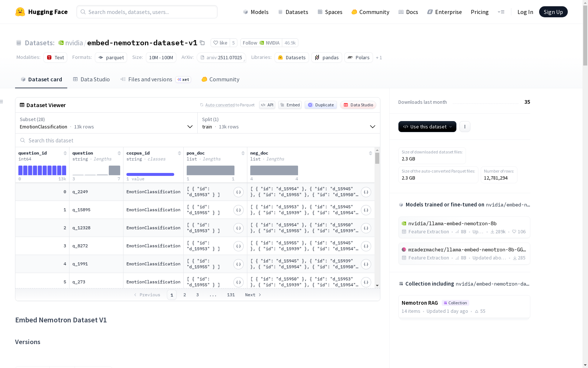The height and width of the screenshot is (368, 588).
Task: Open the Subset EmotionClassification dropdown
Action: click(x=106, y=123)
